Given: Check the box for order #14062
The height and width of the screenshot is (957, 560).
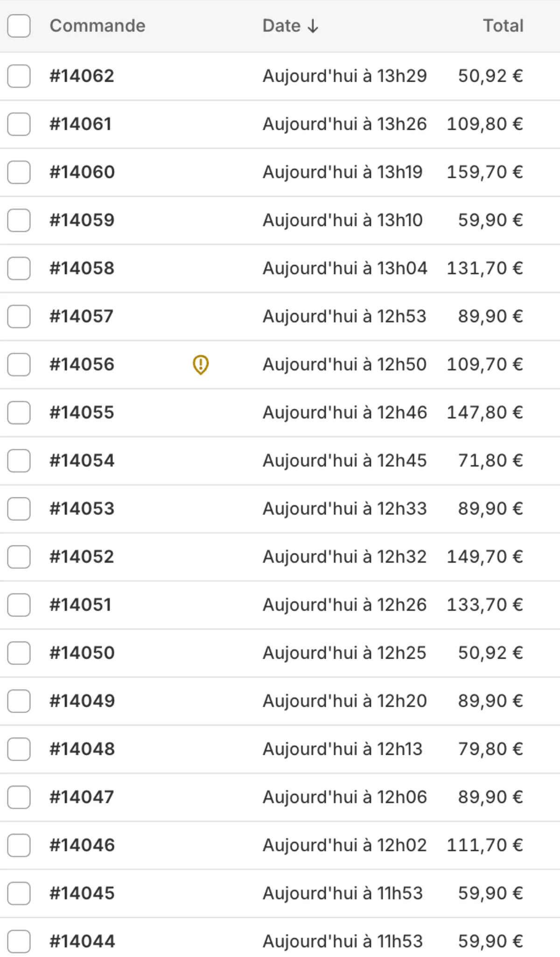Looking at the screenshot, I should click(x=19, y=76).
